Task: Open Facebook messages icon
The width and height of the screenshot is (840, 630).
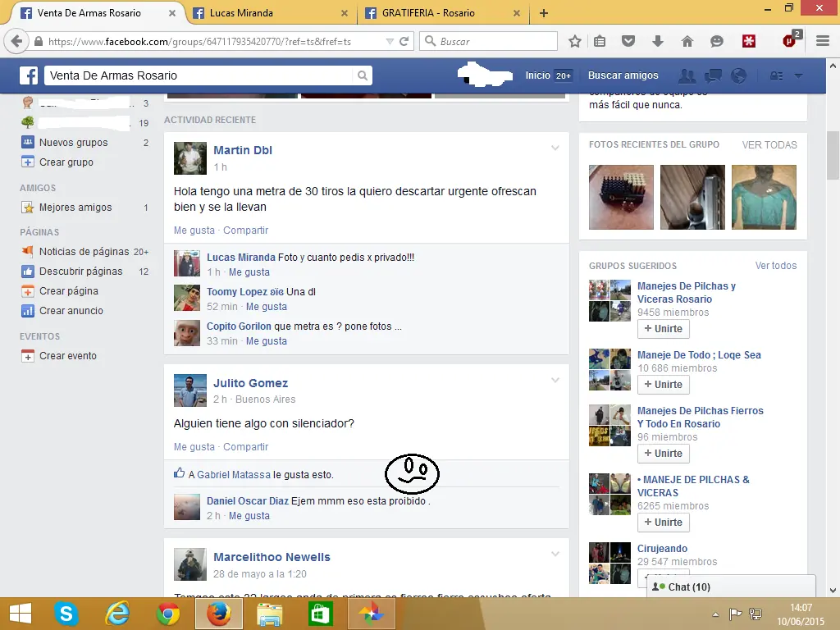Action: pos(713,75)
